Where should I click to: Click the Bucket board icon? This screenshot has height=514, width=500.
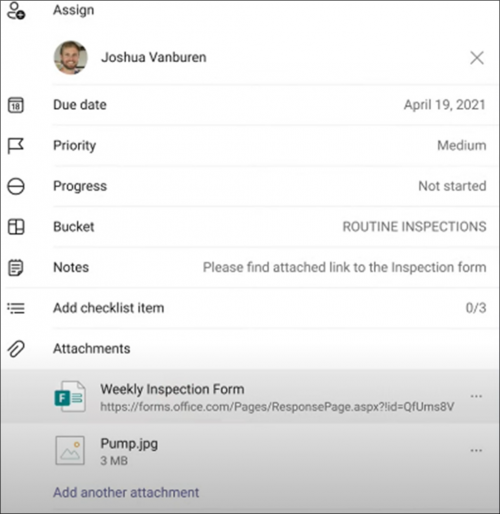(x=16, y=227)
